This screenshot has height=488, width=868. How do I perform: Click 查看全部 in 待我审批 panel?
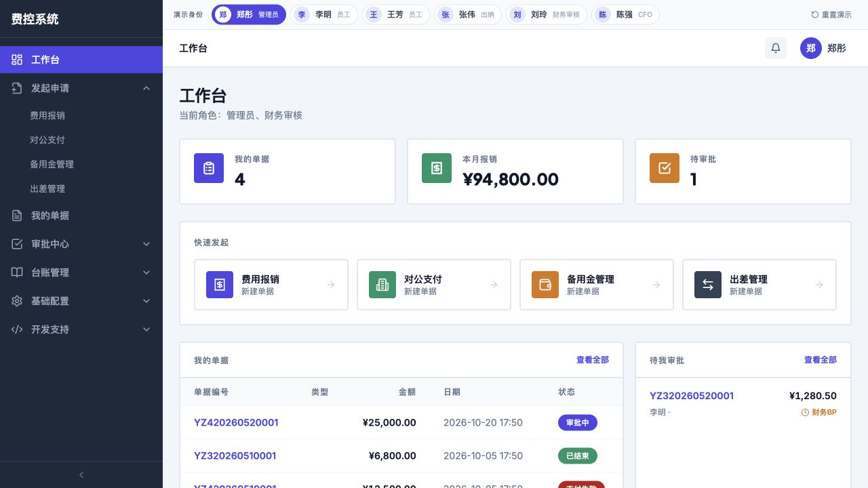pyautogui.click(x=821, y=360)
